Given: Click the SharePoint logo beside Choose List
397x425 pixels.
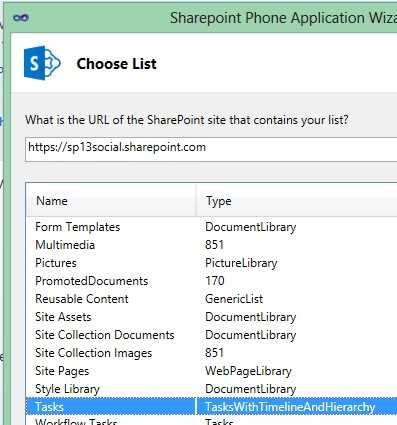Looking at the screenshot, I should click(42, 63).
